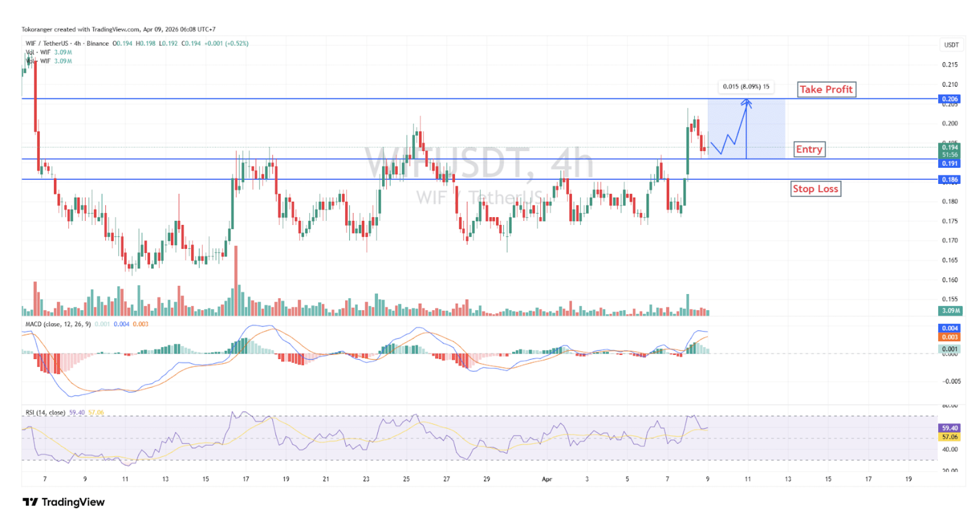Click the first Vol · WIF legend

pyautogui.click(x=39, y=52)
